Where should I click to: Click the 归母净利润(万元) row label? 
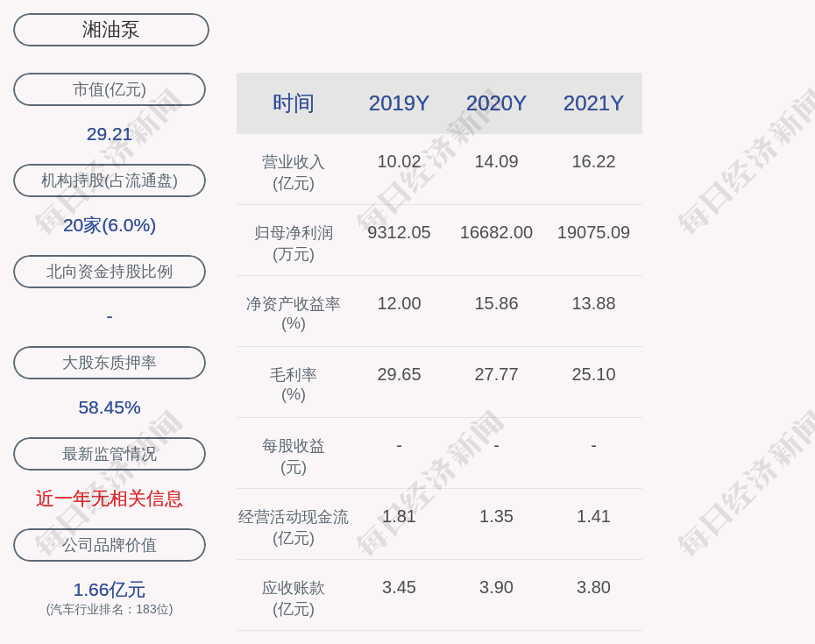(294, 243)
